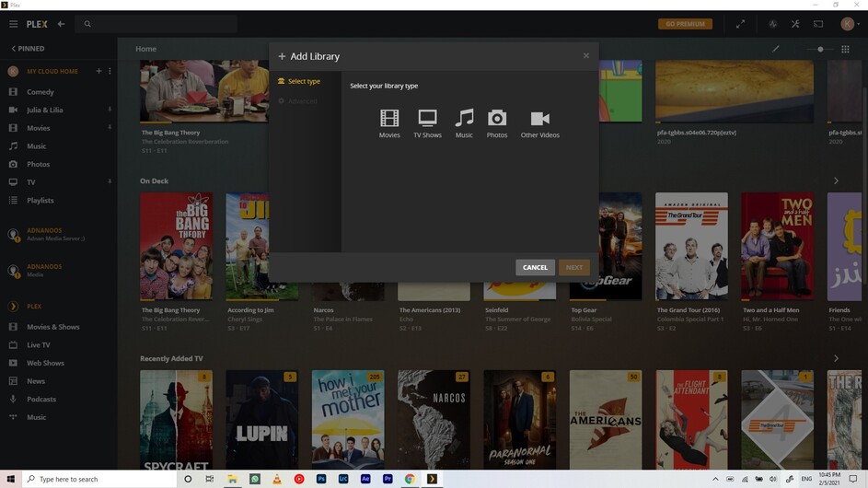Screen dimensions: 868x488
Task: Click the Next button in dialog
Action: [x=574, y=267]
